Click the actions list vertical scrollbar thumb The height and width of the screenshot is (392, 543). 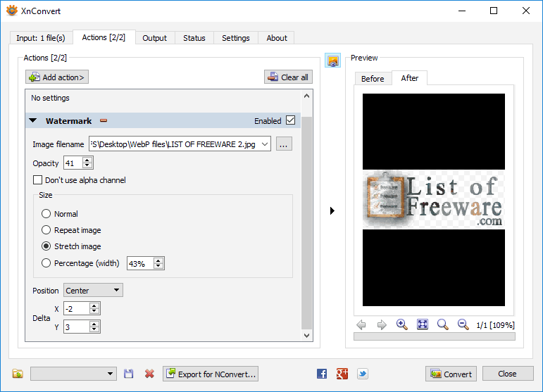coord(307,223)
